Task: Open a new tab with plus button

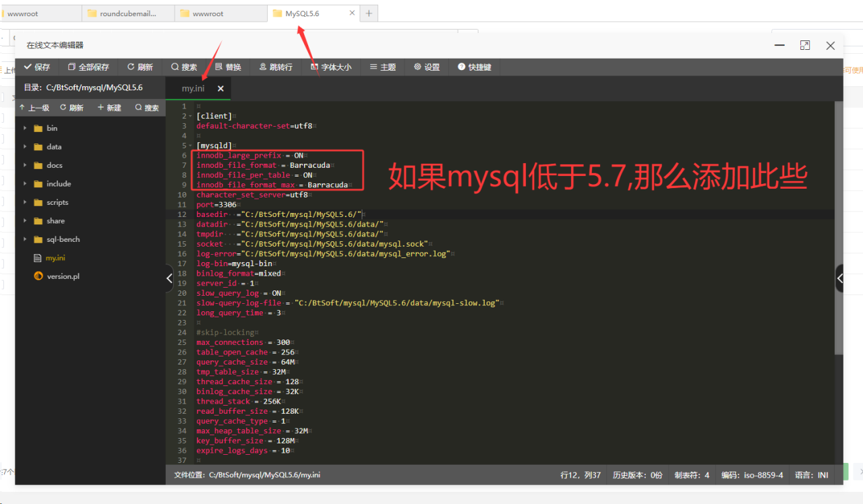Action: pyautogui.click(x=368, y=13)
